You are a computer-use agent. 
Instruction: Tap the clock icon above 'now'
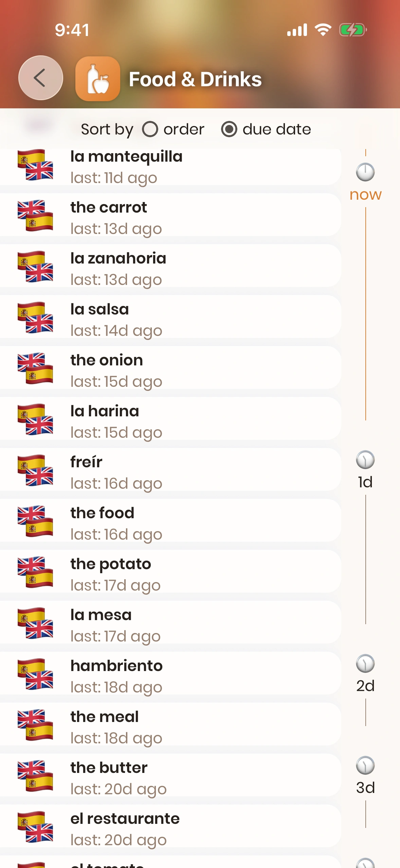click(365, 172)
